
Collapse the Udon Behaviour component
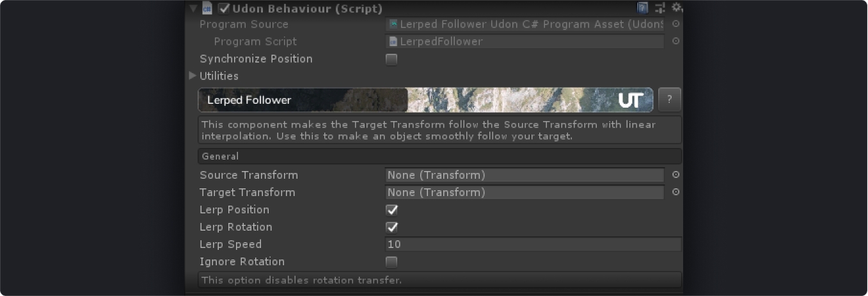click(x=193, y=8)
